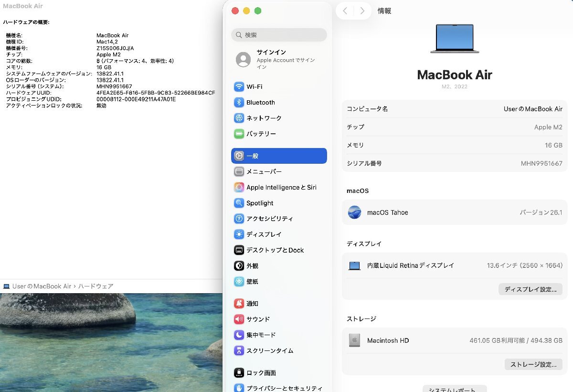Open the 壁紙 wallpaper icon

(239, 282)
